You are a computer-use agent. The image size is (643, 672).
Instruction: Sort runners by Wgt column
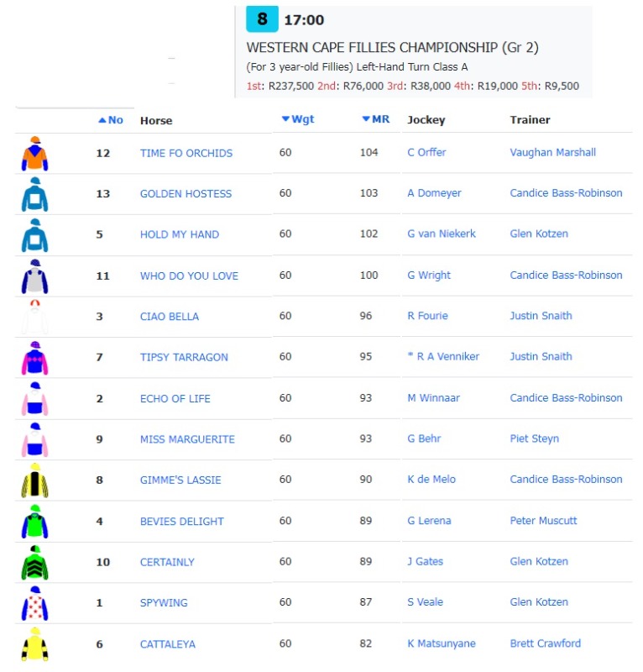tap(298, 119)
